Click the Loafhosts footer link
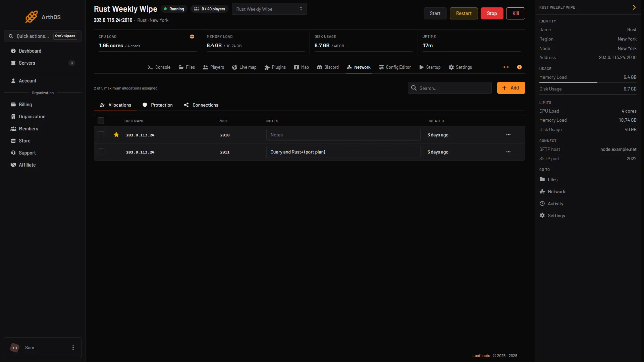The height and width of the screenshot is (362, 644). click(x=481, y=356)
